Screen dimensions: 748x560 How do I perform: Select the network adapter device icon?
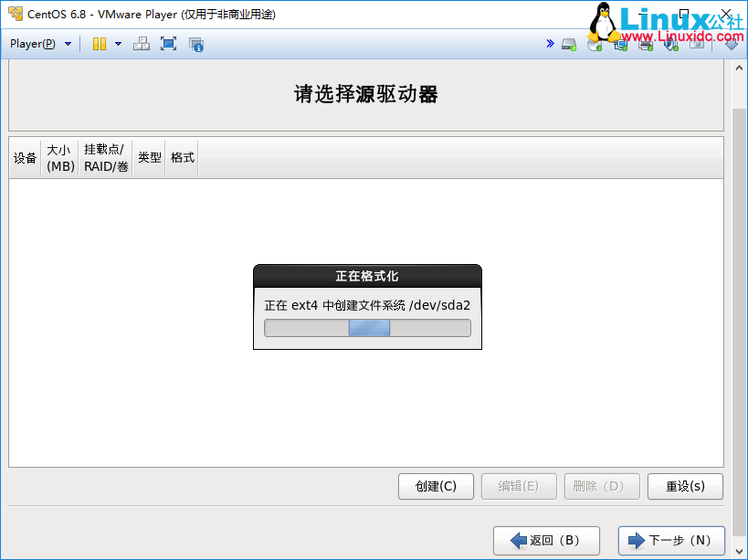pos(620,43)
